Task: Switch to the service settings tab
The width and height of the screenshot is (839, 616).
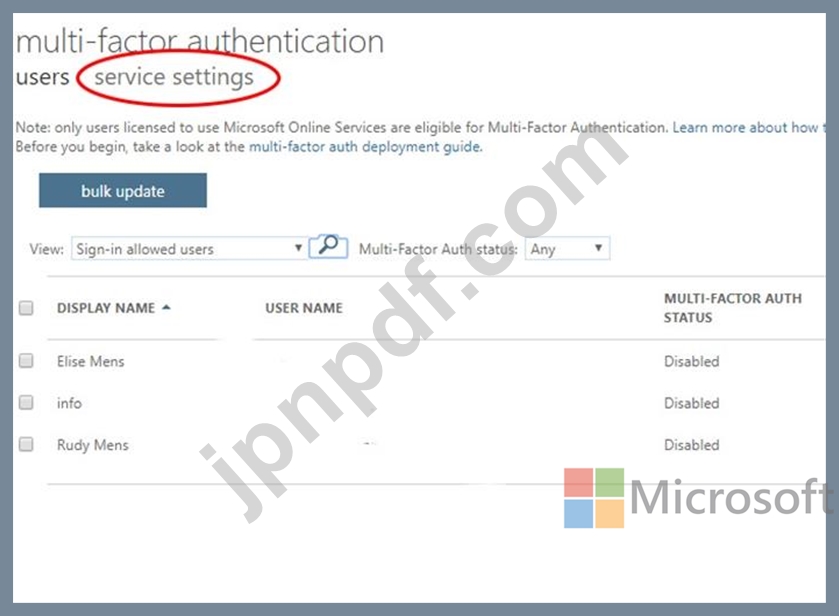Action: pyautogui.click(x=174, y=77)
